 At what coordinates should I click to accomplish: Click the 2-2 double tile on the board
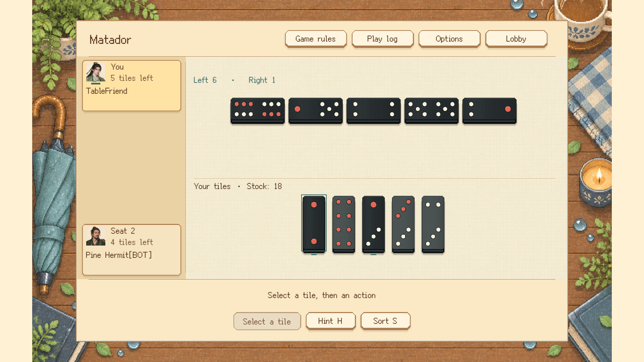click(x=374, y=111)
